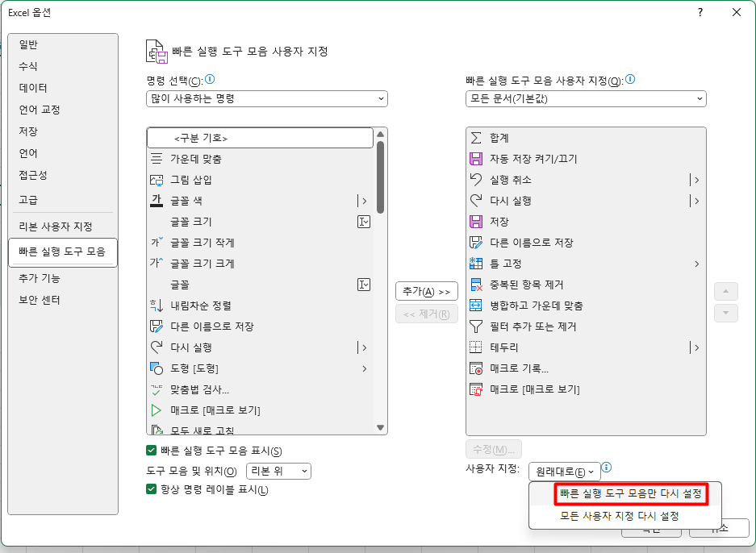This screenshot has height=553, width=756.
Task: Click 매크로 [매크로 보기] icon in right list
Action: click(x=476, y=389)
